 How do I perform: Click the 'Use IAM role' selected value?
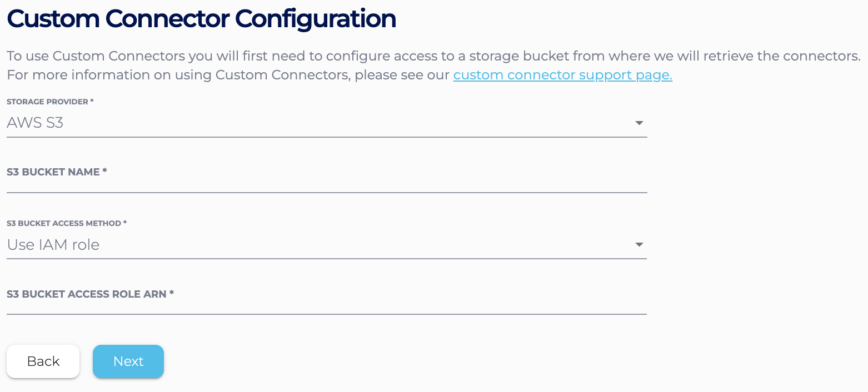point(53,244)
